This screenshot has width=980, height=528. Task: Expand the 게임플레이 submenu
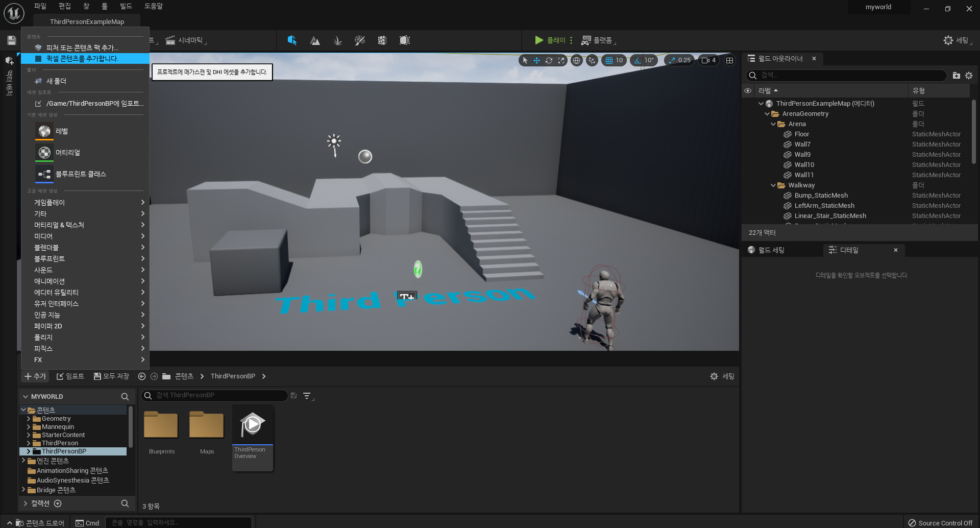[x=85, y=203]
